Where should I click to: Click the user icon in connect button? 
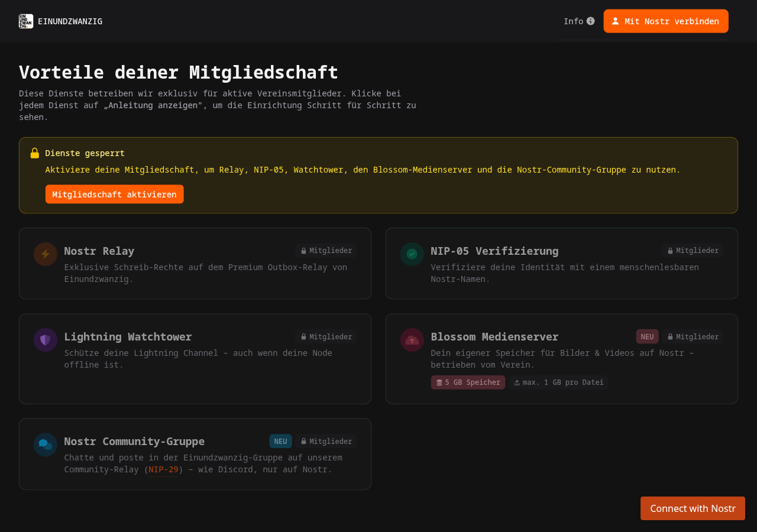point(616,21)
